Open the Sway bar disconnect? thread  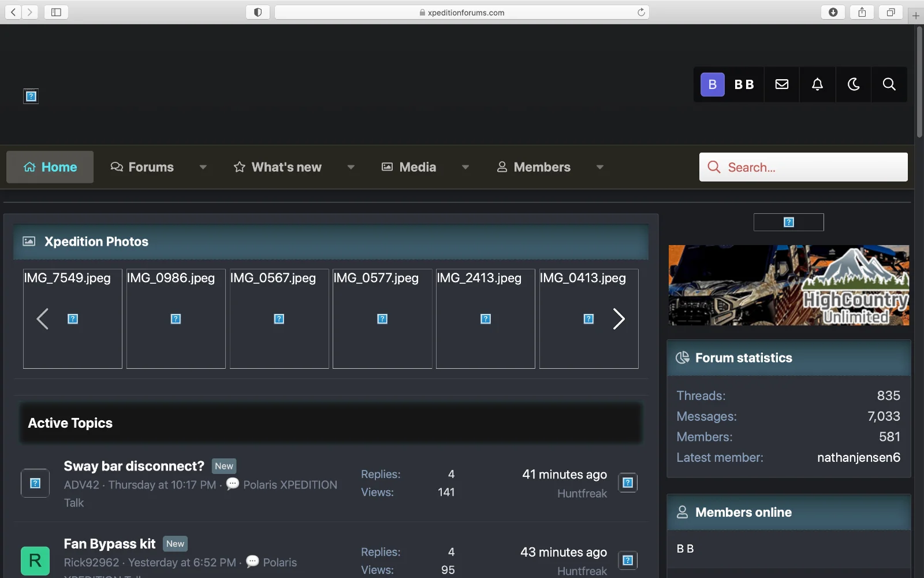click(x=134, y=466)
